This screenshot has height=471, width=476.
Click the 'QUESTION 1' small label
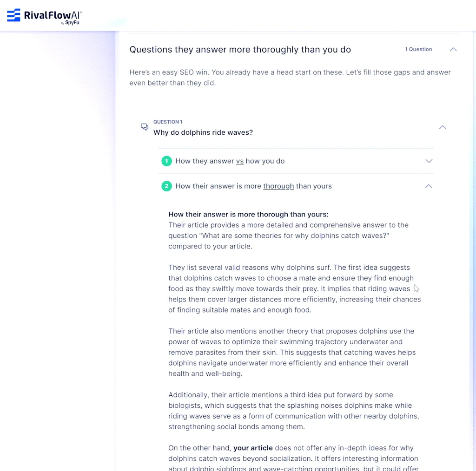coord(168,122)
